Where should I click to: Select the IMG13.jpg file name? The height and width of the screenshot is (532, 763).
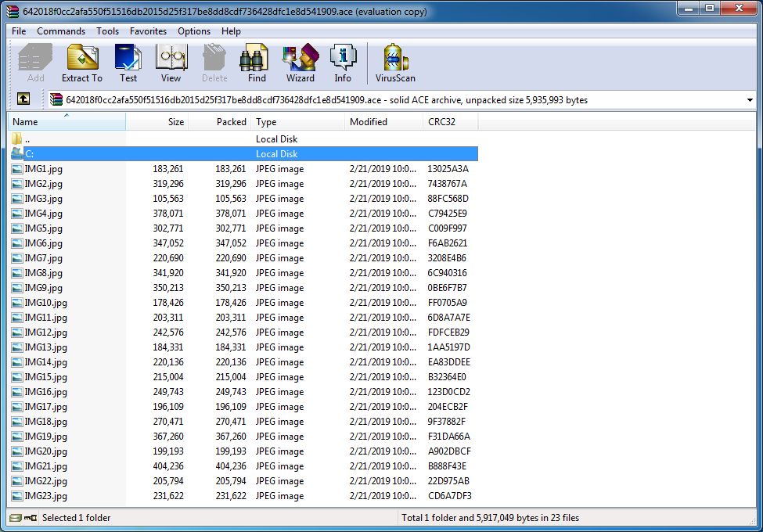[45, 347]
